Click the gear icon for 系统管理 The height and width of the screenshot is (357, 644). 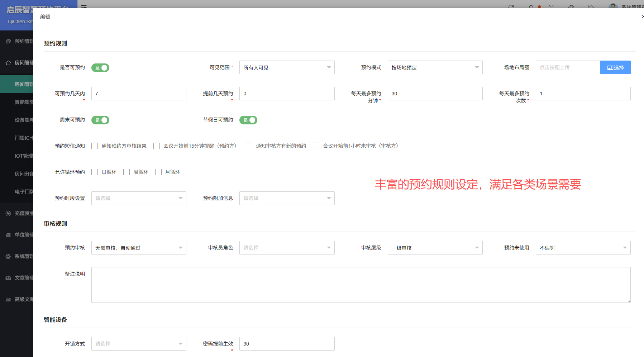point(8,256)
